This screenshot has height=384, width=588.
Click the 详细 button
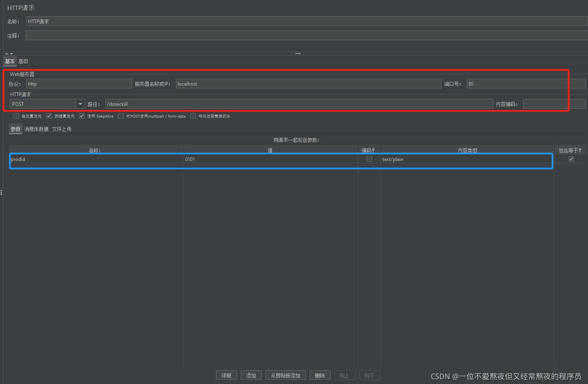coord(227,375)
